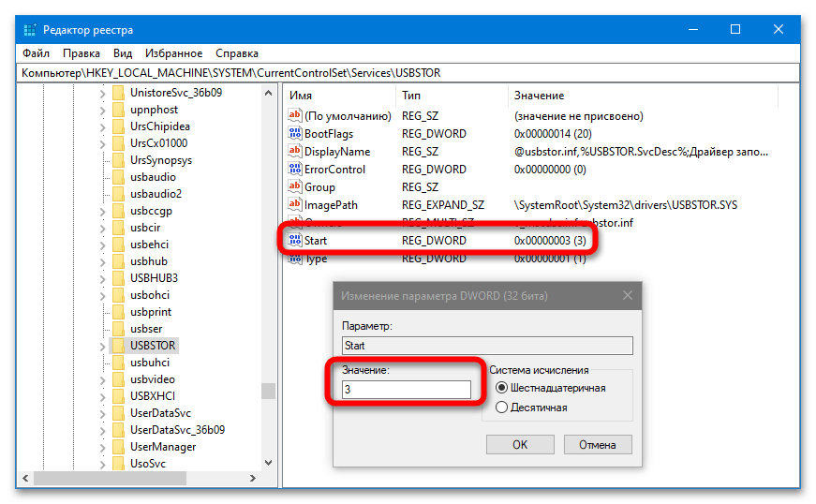
Task: Open the Избранное menu
Action: 174,53
